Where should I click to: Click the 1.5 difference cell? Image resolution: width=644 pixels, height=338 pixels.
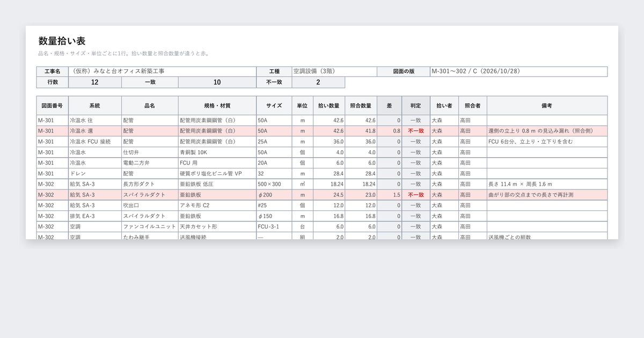point(390,195)
